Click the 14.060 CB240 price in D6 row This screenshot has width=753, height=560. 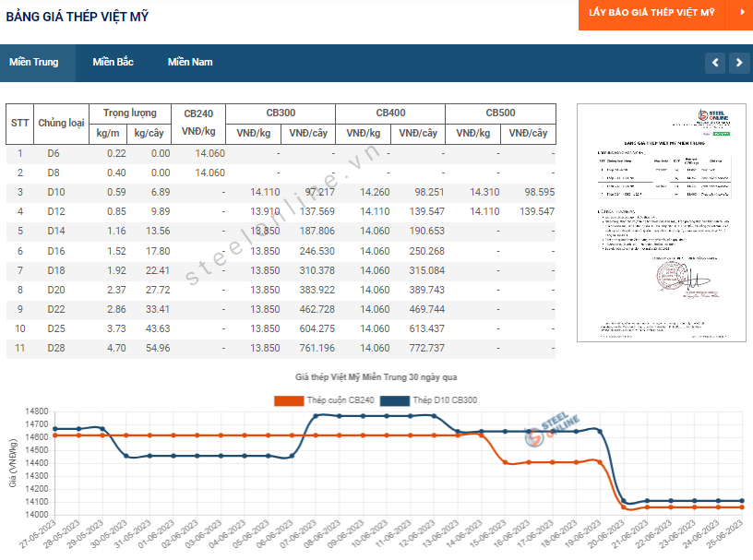tap(209, 154)
